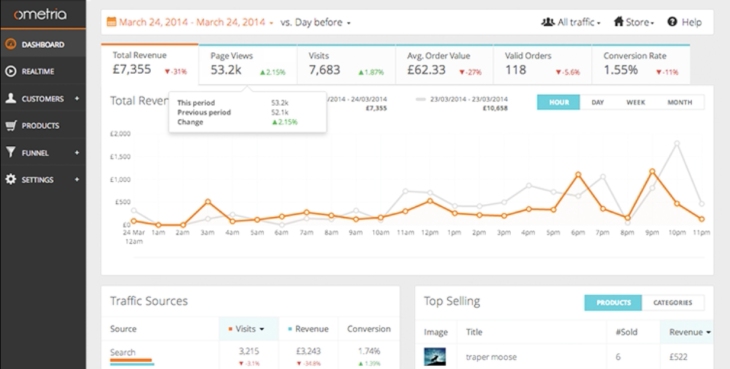Open the All traffic segment dropdown
Screen dimensions: 730x369
pyautogui.click(x=571, y=22)
